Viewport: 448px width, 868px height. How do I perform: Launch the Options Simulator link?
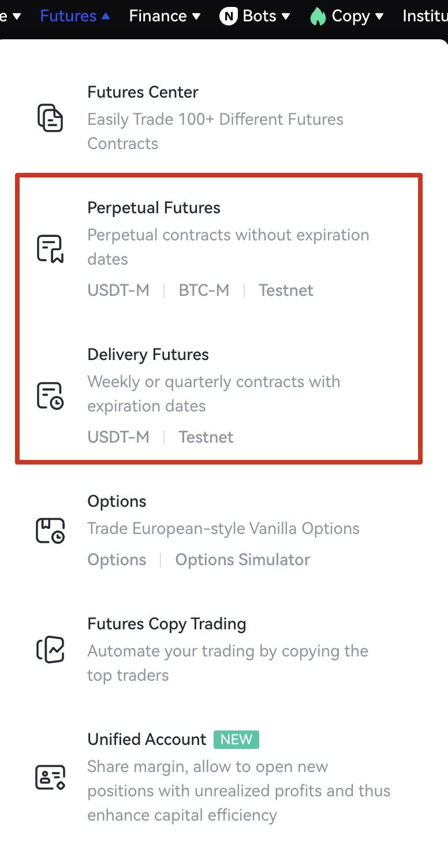tap(242, 559)
